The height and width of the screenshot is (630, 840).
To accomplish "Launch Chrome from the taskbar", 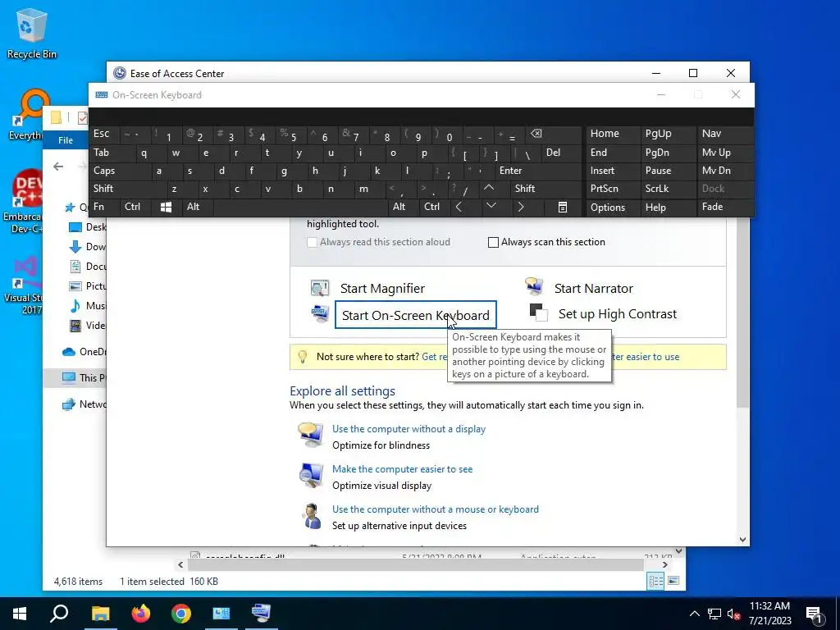I will [x=181, y=614].
